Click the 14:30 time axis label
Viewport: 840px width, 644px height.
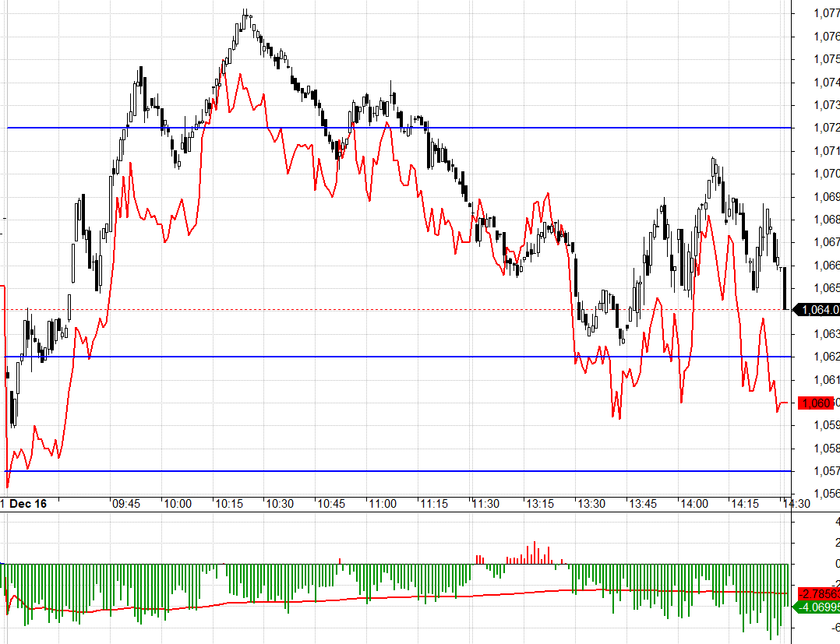point(796,504)
